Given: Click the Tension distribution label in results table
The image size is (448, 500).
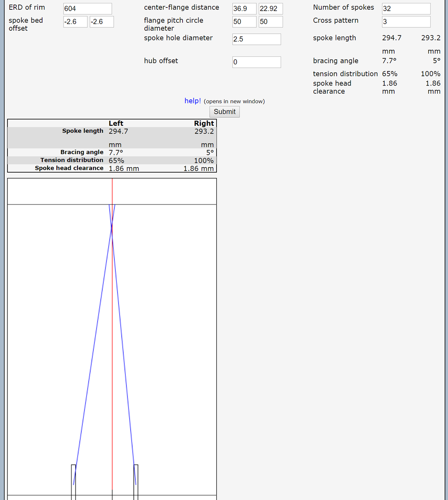Looking at the screenshot, I should (72, 160).
